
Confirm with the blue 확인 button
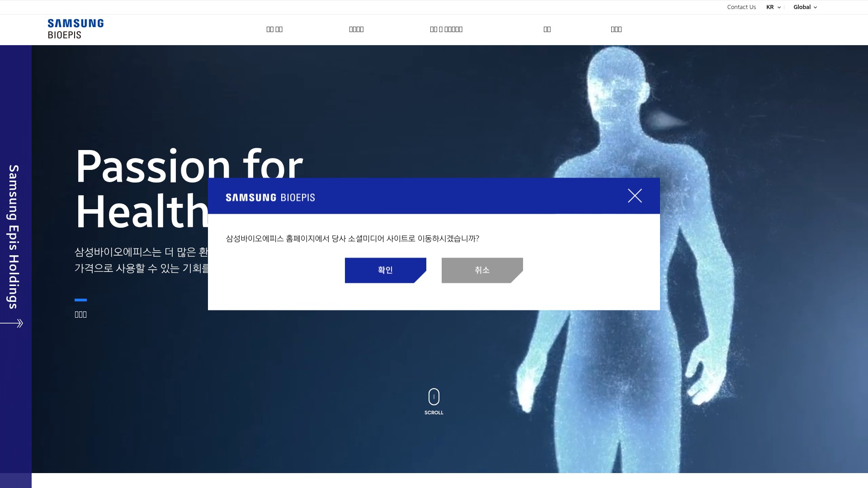point(385,270)
